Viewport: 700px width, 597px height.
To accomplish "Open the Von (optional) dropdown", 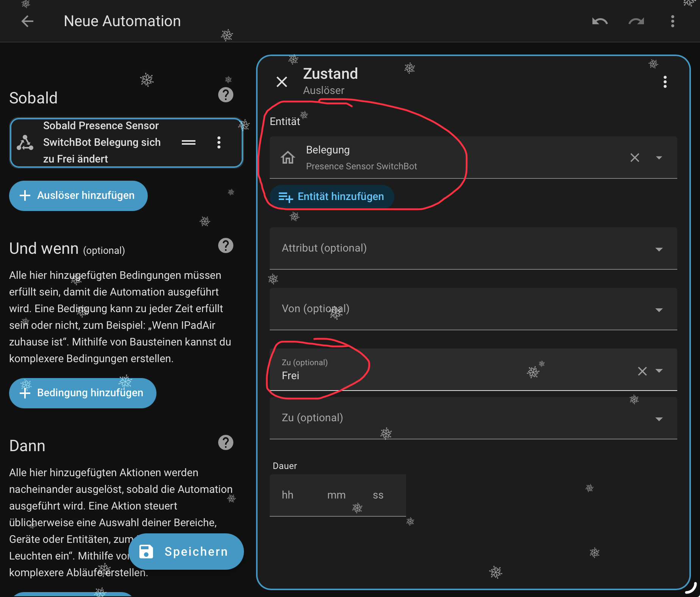I will click(659, 309).
